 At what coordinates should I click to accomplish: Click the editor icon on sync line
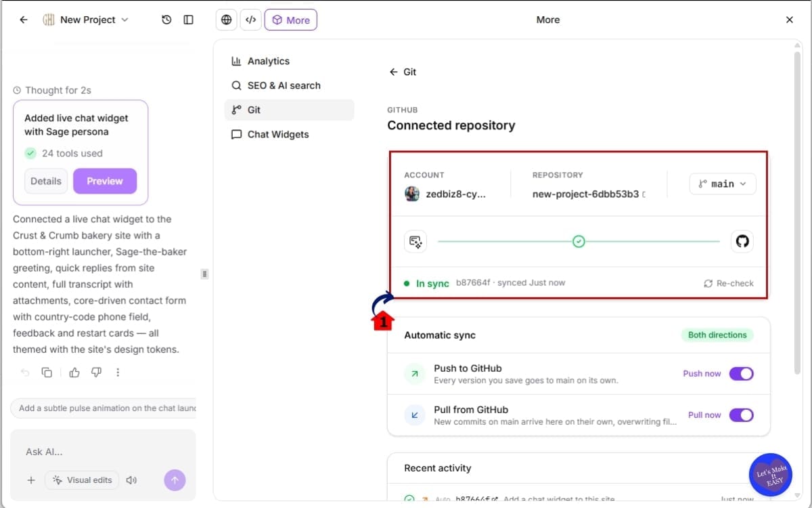(x=415, y=241)
